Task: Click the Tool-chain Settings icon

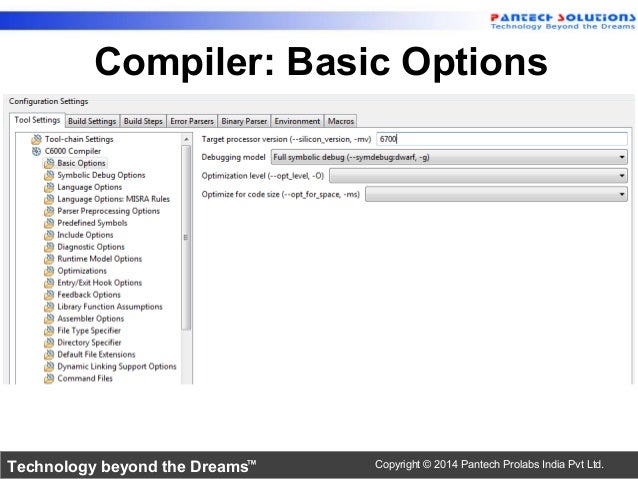Action: tap(36, 139)
